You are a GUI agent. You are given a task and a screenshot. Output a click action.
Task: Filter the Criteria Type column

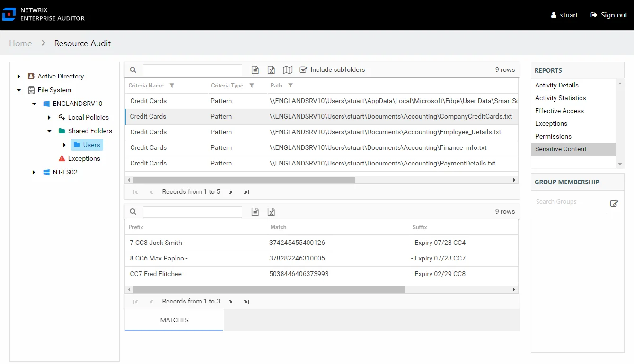point(252,86)
